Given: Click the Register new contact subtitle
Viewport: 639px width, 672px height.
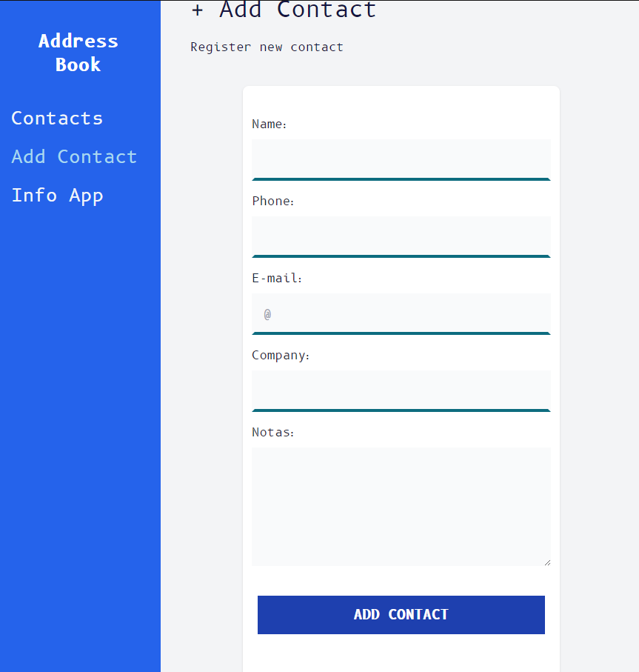Looking at the screenshot, I should point(267,47).
